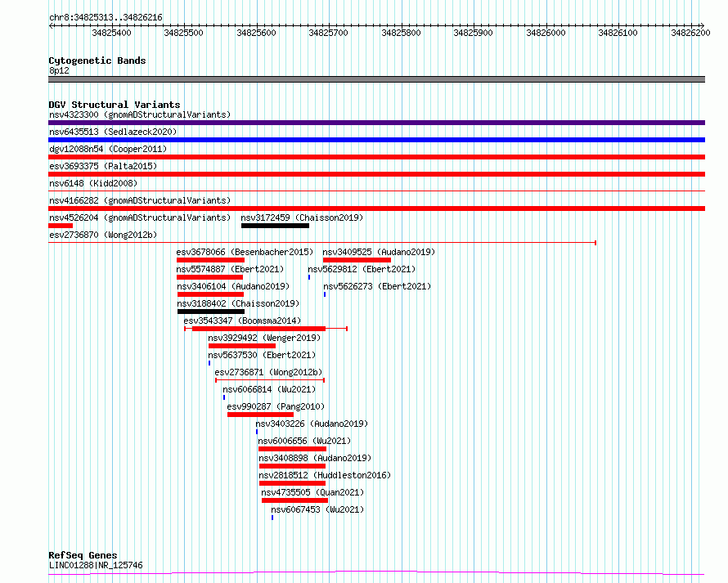Click the Cytogenetic Bands track heading
Screen dimensions: 728x583
(97, 61)
